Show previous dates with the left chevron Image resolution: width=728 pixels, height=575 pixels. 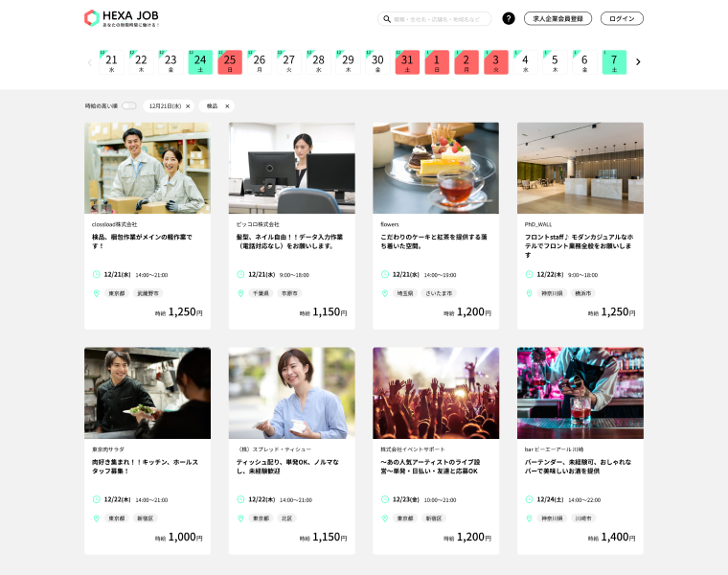click(90, 62)
